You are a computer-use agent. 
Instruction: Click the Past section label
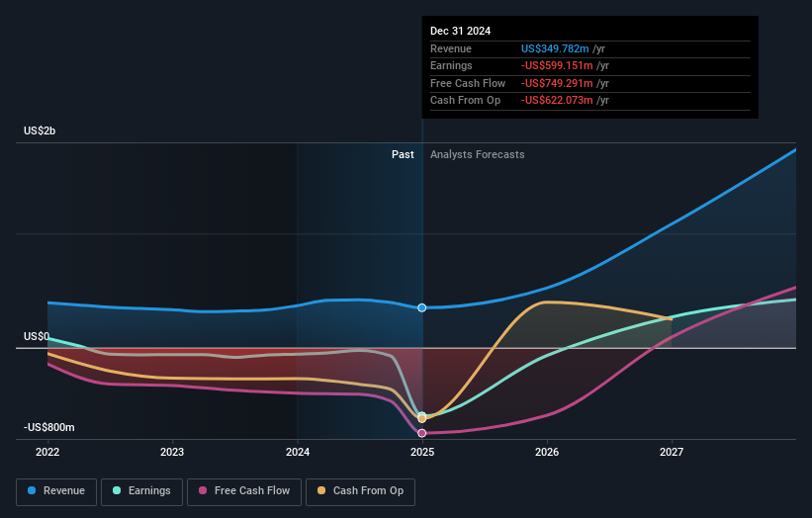click(x=403, y=155)
